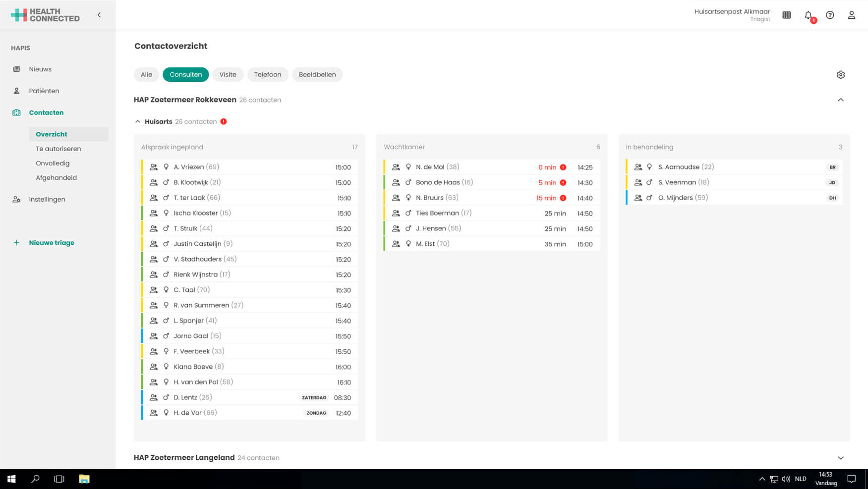Open contact overview settings gear

click(840, 75)
